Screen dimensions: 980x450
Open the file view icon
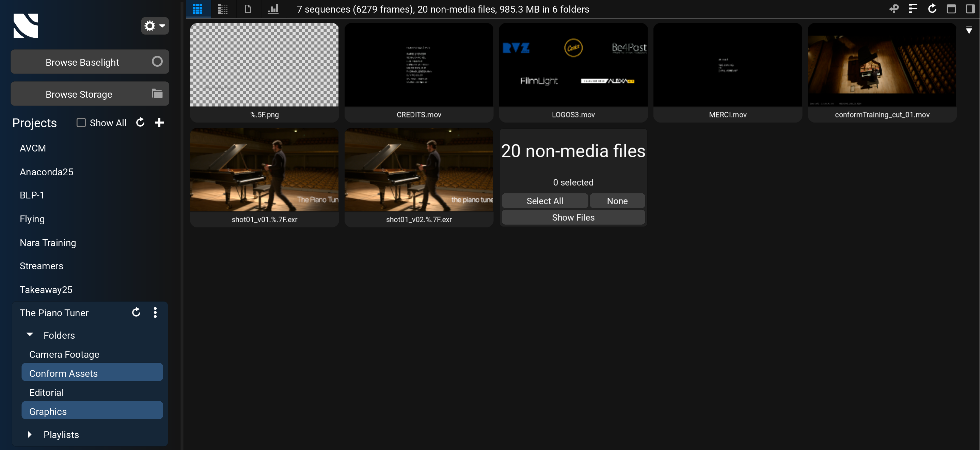pos(248,9)
